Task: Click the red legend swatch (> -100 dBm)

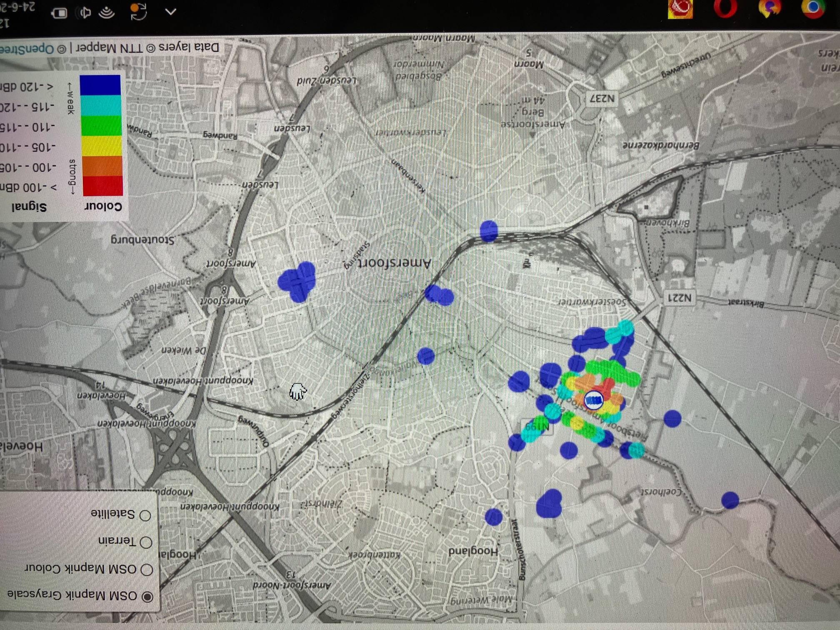Action: coord(102,186)
